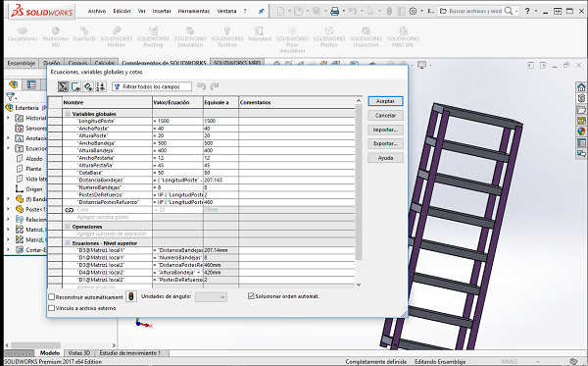Click the Options gear icon in top toolbar
The image size is (588, 366).
[413, 11]
